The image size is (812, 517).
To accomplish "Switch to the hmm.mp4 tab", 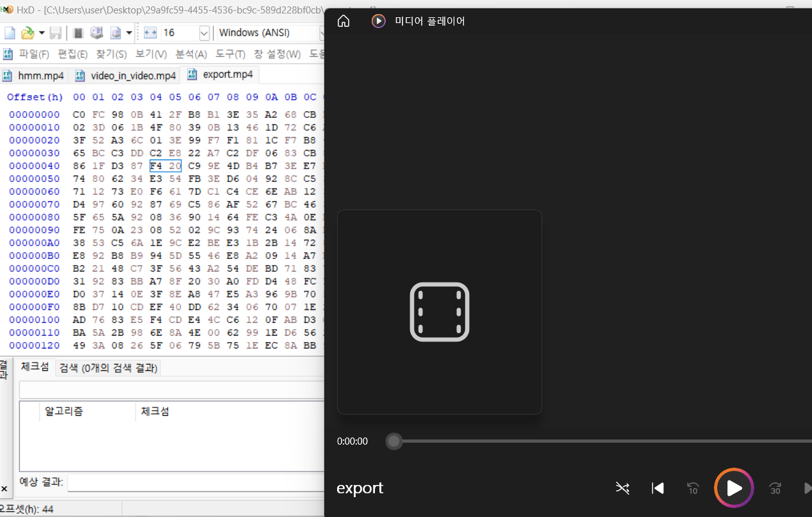I will (33, 76).
